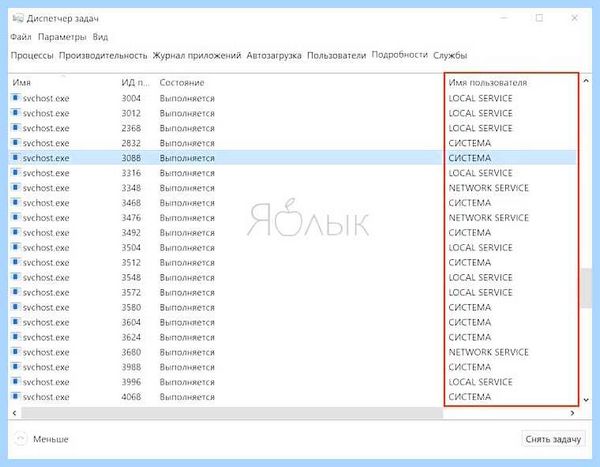Click svchost.exe icon for PID 3088
The width and height of the screenshot is (600, 467).
point(15,157)
